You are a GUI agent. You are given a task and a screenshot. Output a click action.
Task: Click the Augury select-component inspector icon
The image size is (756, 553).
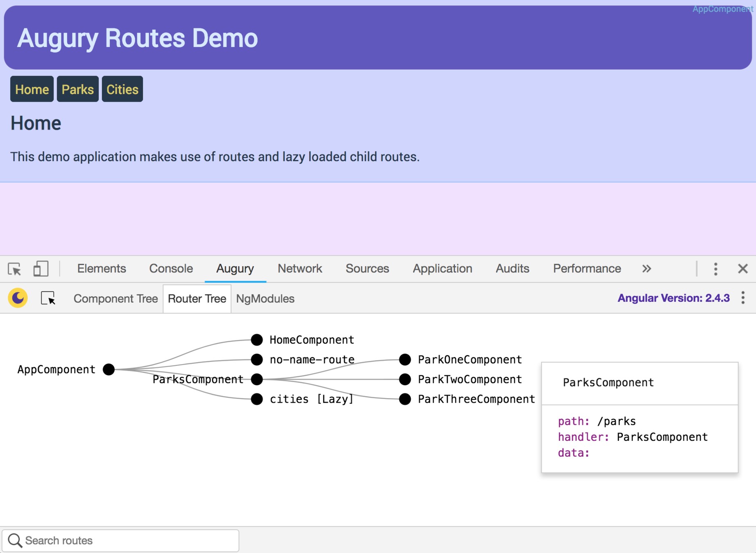(48, 298)
